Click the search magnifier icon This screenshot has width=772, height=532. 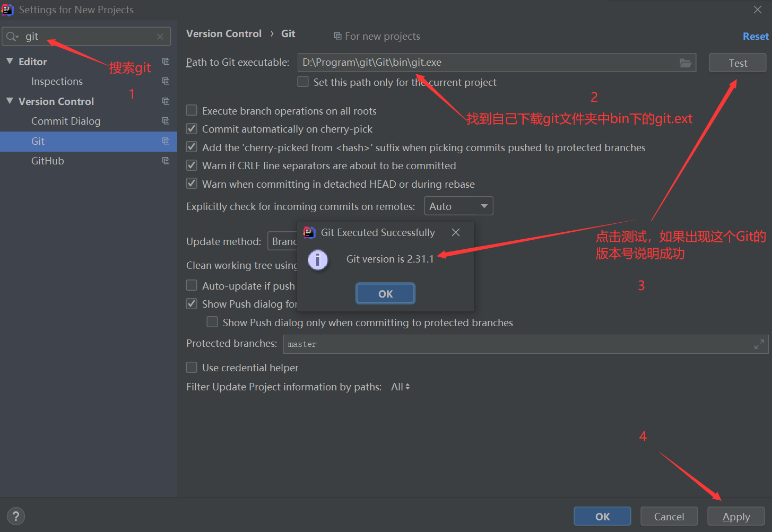click(12, 37)
